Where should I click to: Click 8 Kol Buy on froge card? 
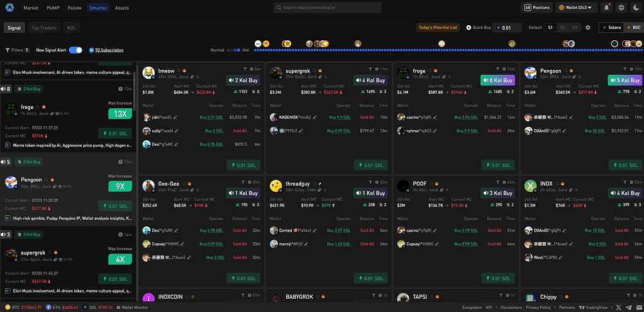coord(498,81)
